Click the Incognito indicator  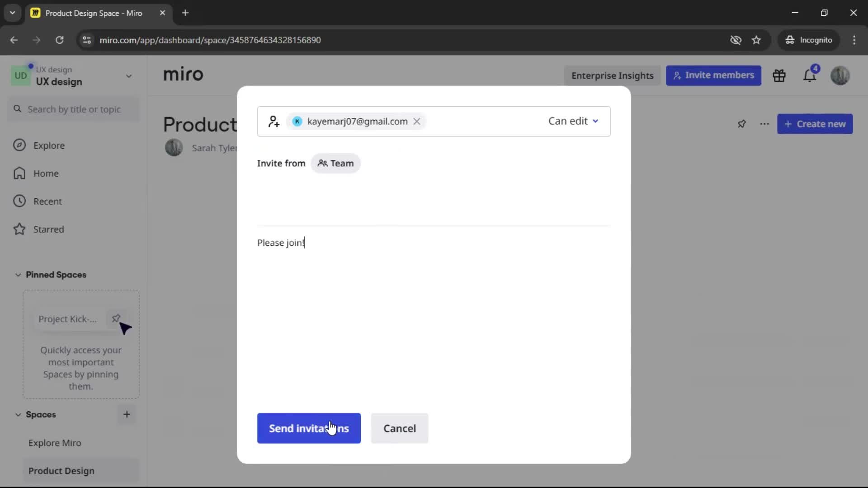click(809, 40)
